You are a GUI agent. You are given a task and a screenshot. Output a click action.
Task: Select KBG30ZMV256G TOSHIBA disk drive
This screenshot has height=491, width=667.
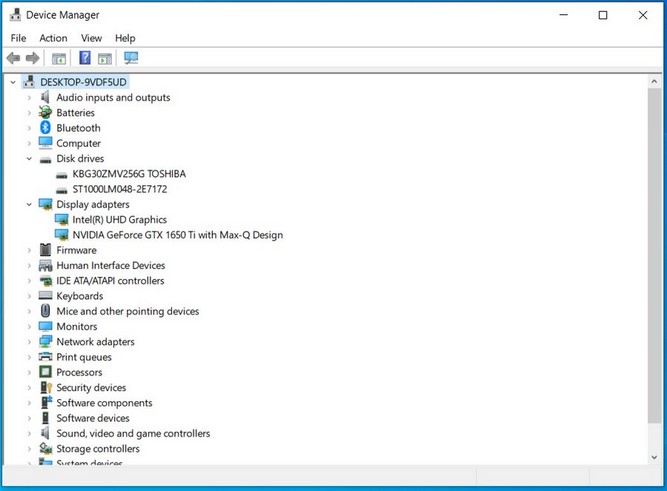(129, 174)
